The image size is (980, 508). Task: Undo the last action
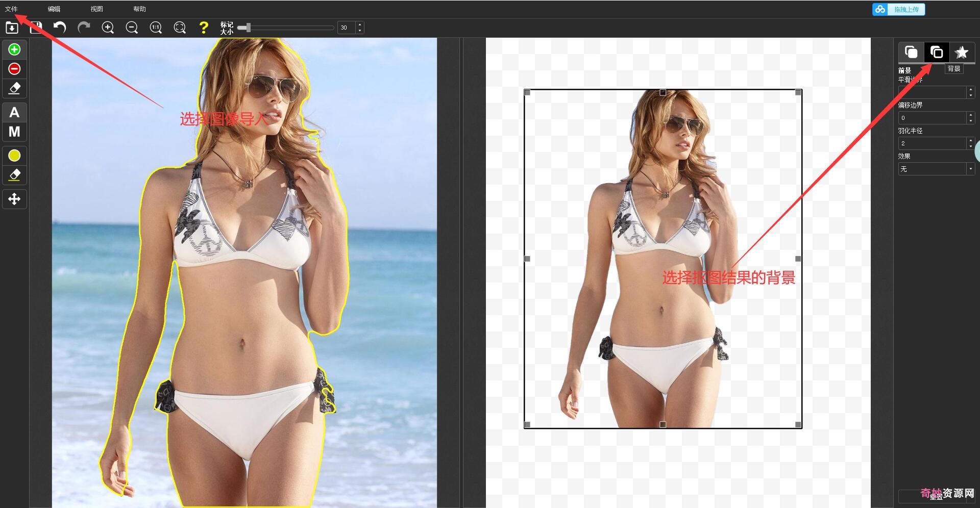[60, 28]
